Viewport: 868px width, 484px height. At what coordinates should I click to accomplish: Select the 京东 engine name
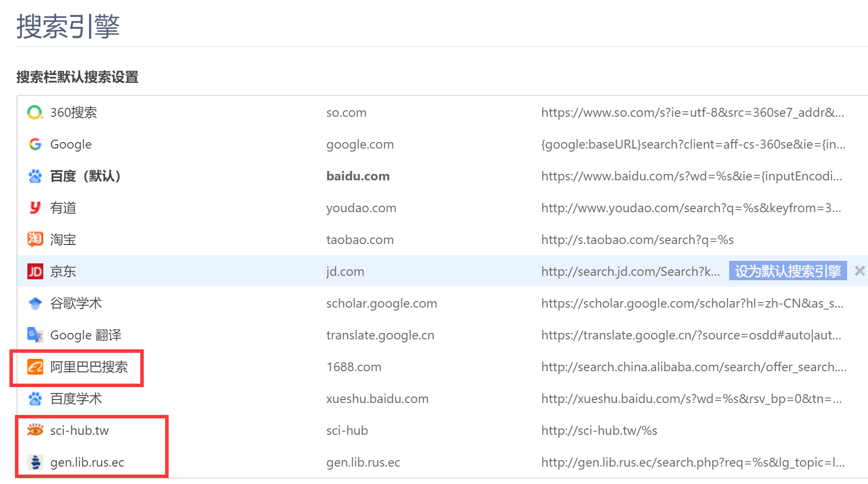coord(63,271)
